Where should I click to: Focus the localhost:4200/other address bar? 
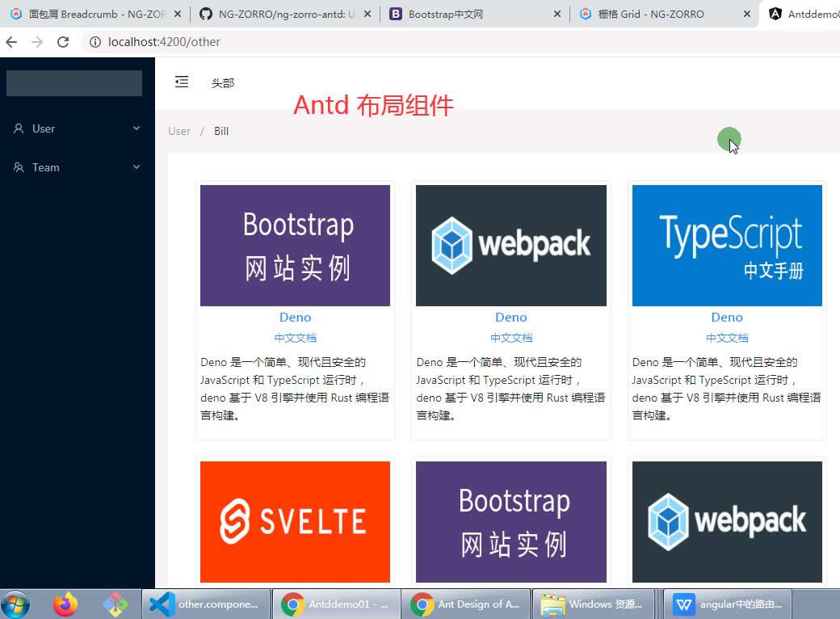point(460,42)
